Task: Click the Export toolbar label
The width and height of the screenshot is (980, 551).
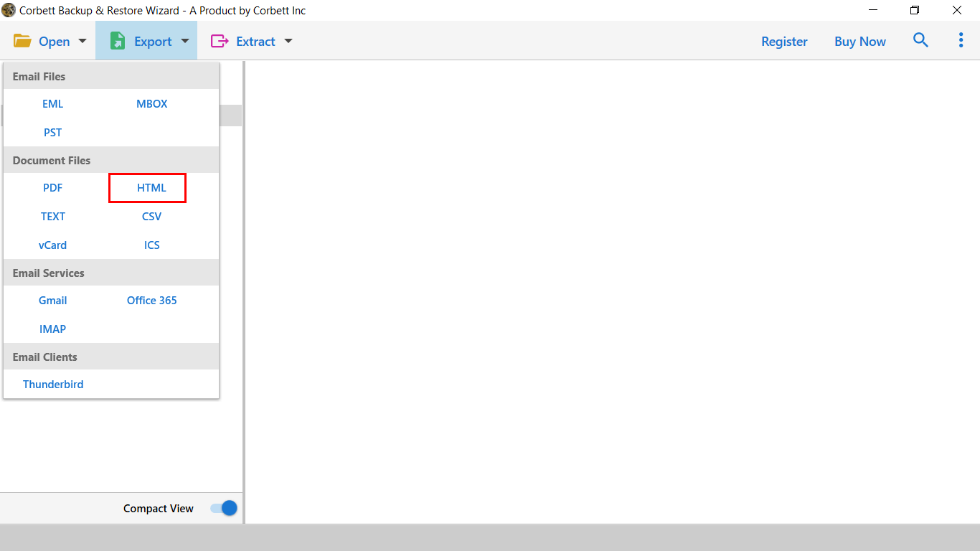Action: tap(153, 42)
